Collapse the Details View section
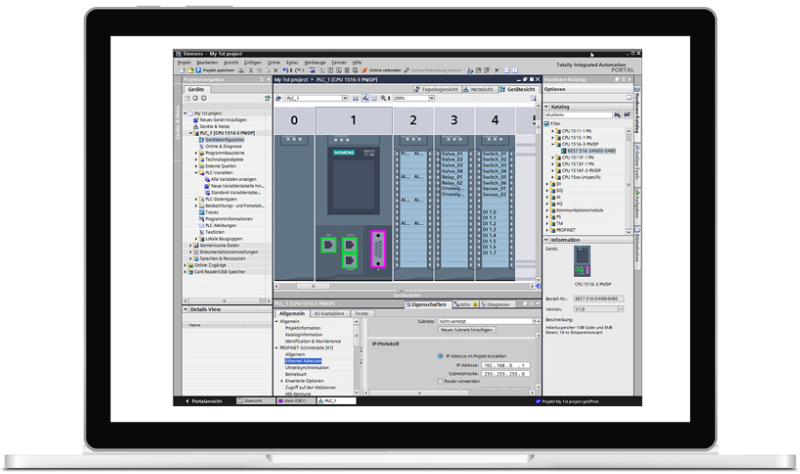The width and height of the screenshot is (800, 474). point(186,309)
